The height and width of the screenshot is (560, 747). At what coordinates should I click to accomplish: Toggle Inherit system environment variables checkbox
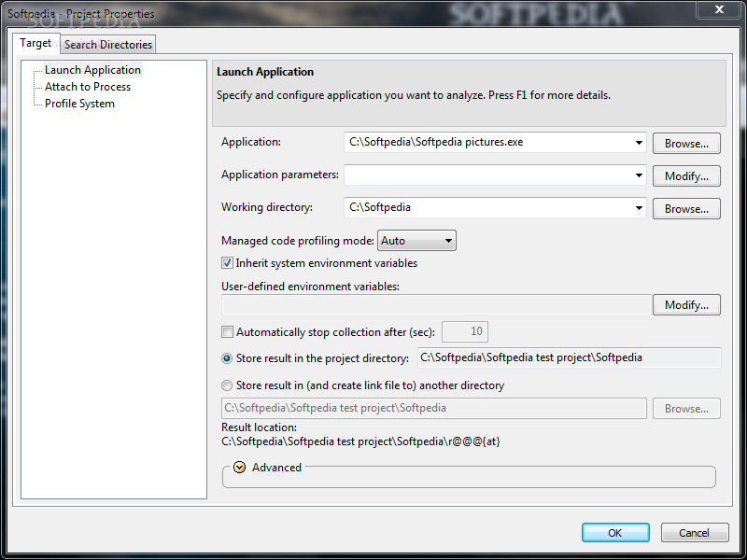coord(227,263)
